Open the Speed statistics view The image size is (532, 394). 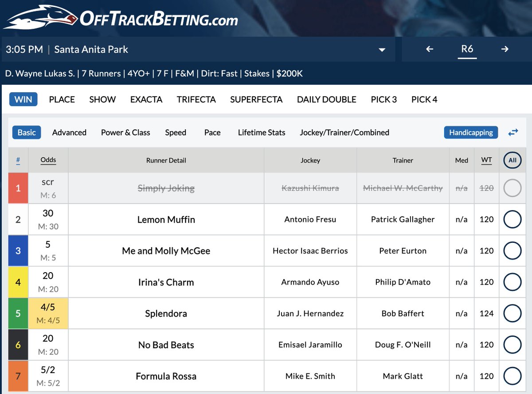click(176, 132)
